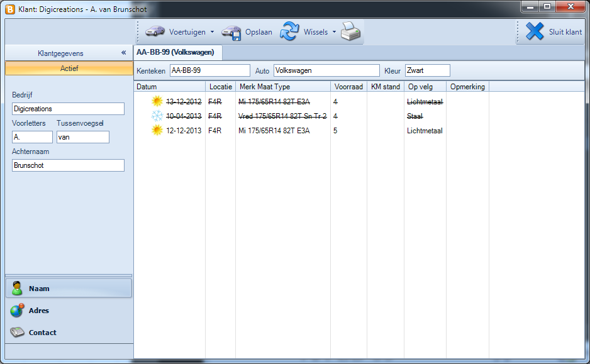Click the Sluit klant label
Viewport: 590px width, 364px height.
(x=565, y=32)
